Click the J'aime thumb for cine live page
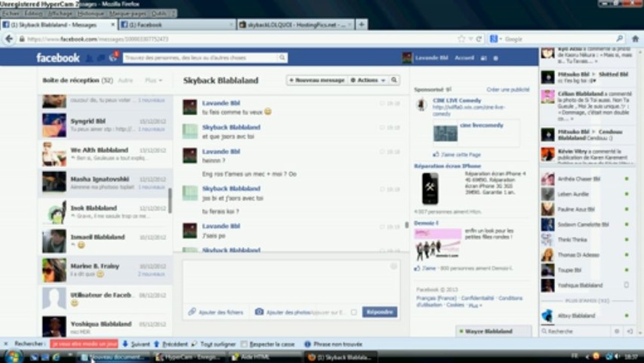644x363 pixels. click(x=436, y=155)
